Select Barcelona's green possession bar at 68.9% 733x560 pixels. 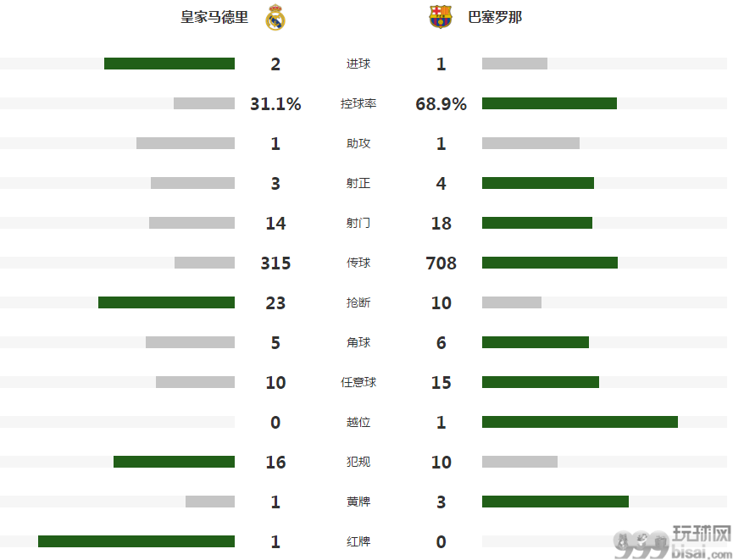[549, 103]
